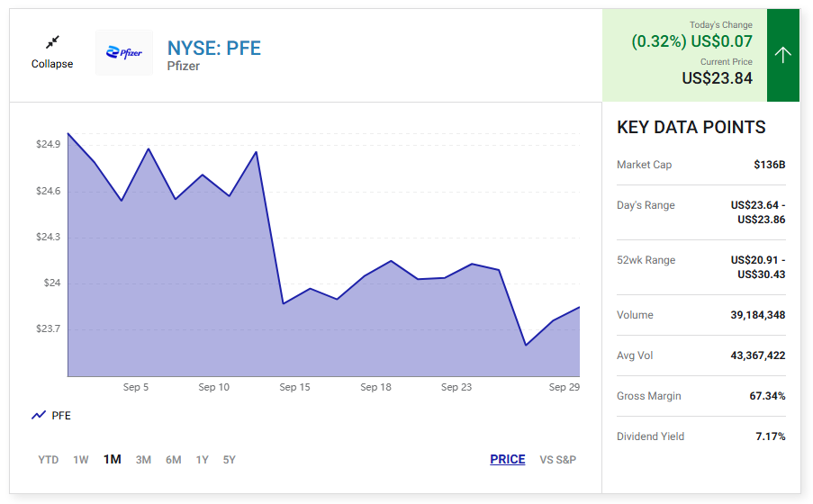Collapse the stock panel using the arrows icon

[52, 42]
